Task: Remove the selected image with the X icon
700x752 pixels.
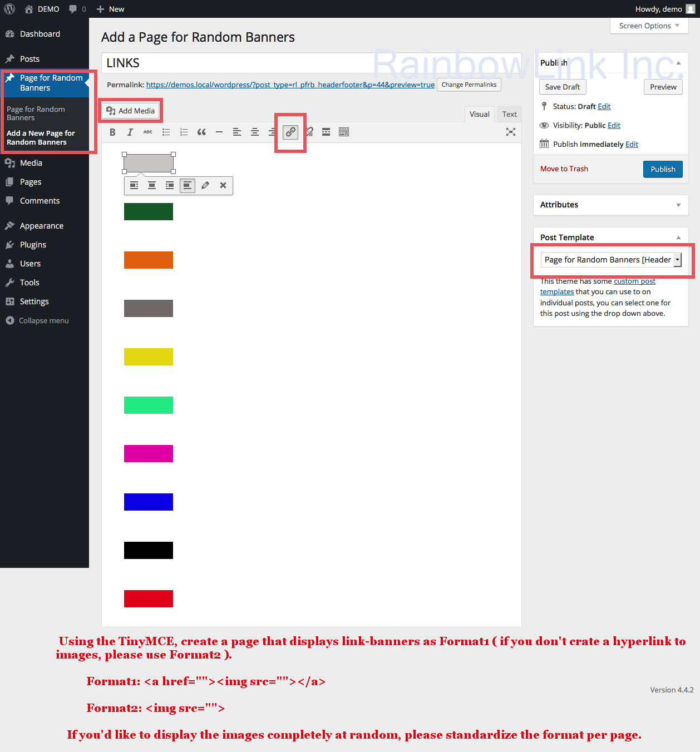Action: 223,185
